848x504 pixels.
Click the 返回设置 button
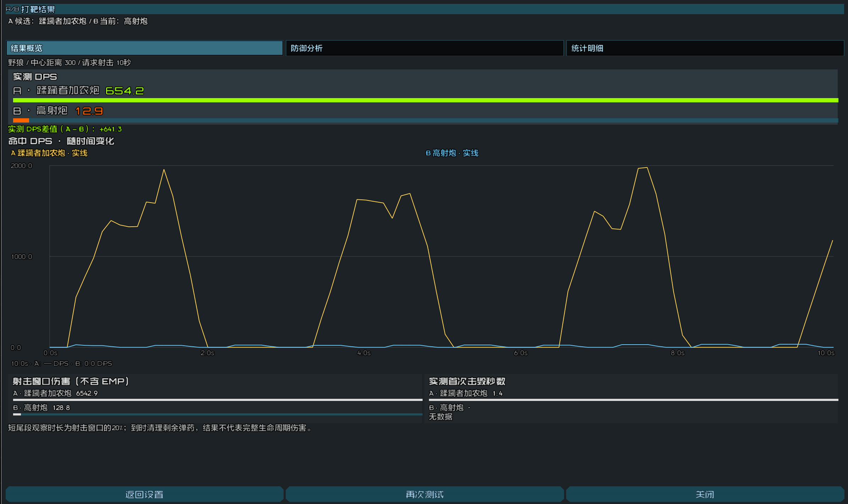pos(144,494)
